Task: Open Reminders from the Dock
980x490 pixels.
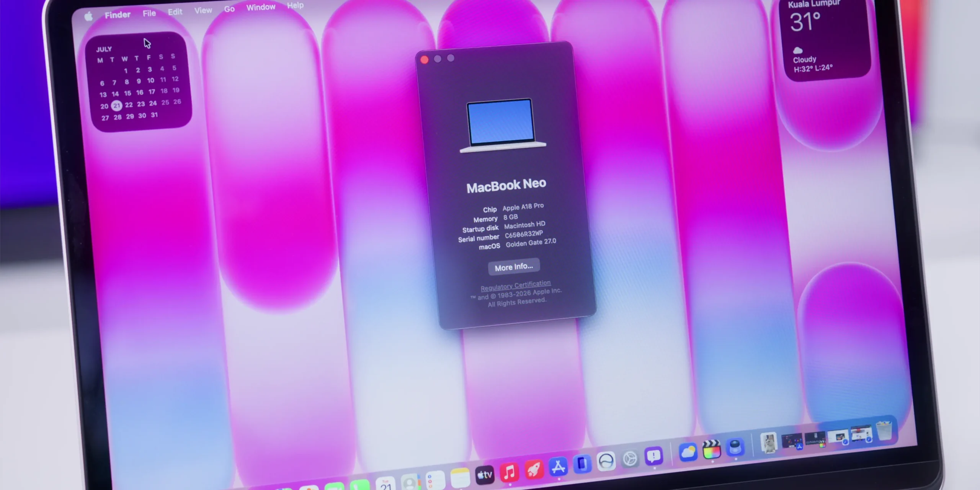Action: [435, 480]
